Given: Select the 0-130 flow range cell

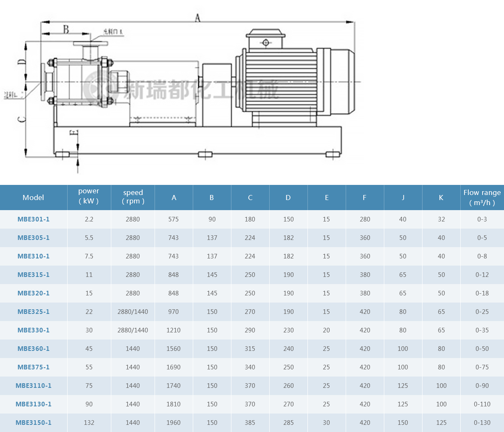Looking at the screenshot, I should [x=482, y=423].
